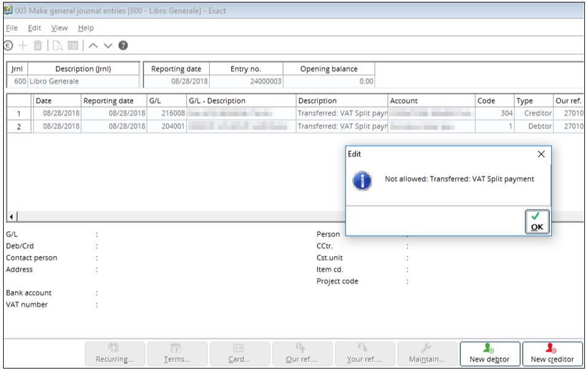This screenshot has width=588, height=371.
Task: Go to next entry with down chevron
Action: click(108, 46)
